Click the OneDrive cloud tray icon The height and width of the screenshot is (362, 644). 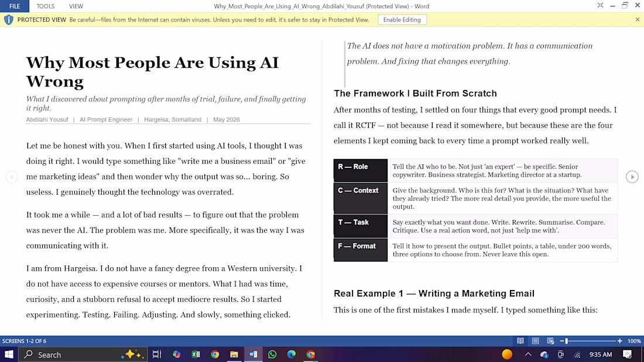(544, 354)
